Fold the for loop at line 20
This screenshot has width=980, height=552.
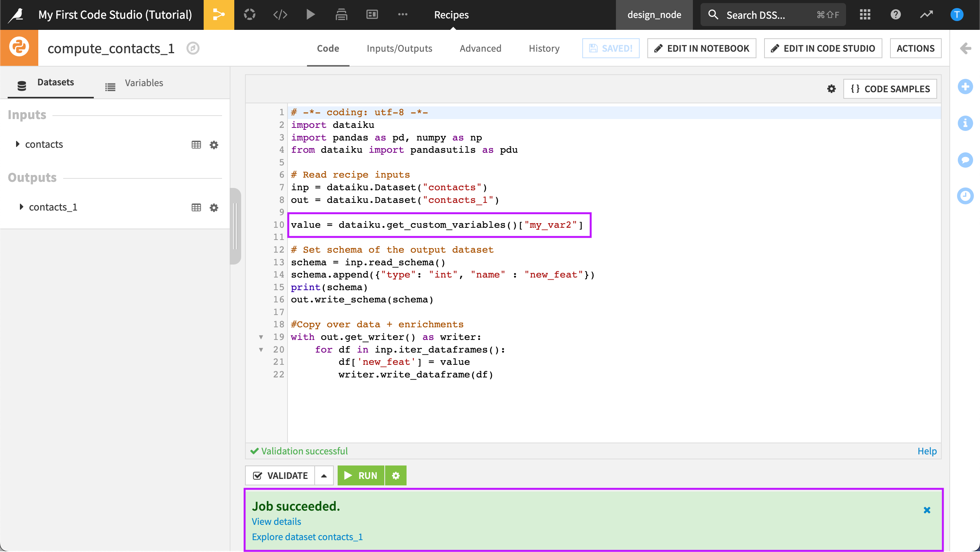click(261, 350)
